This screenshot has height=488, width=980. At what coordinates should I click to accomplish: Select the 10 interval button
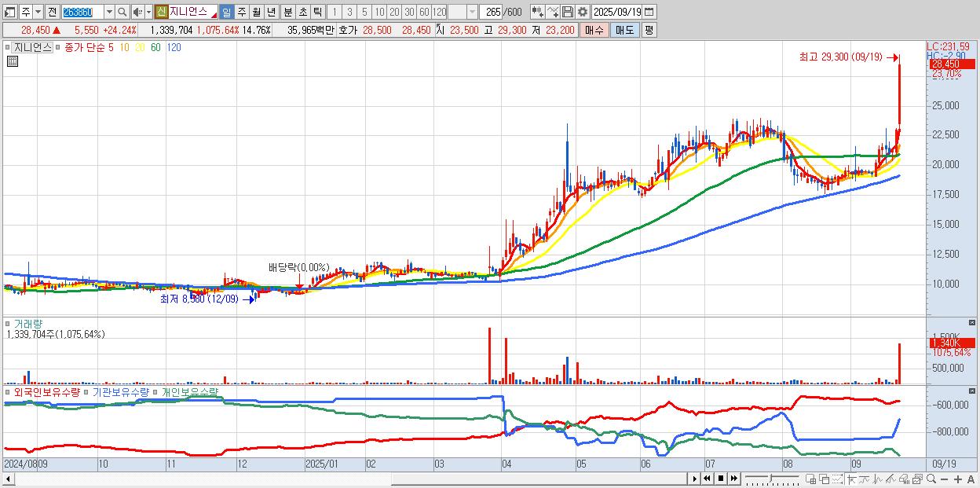point(379,12)
